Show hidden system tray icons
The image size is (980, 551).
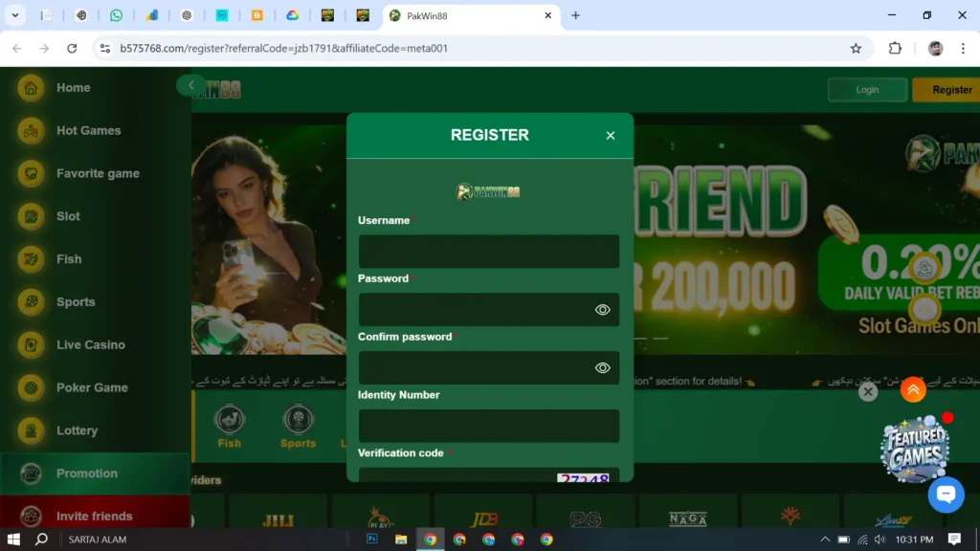point(825,540)
